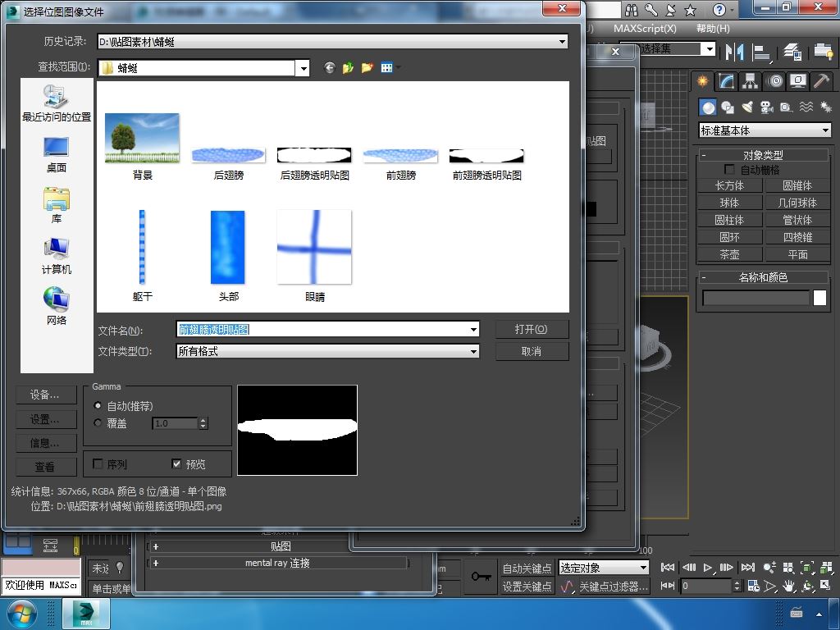Select the Lights category icon
The image size is (840, 630).
[x=747, y=107]
